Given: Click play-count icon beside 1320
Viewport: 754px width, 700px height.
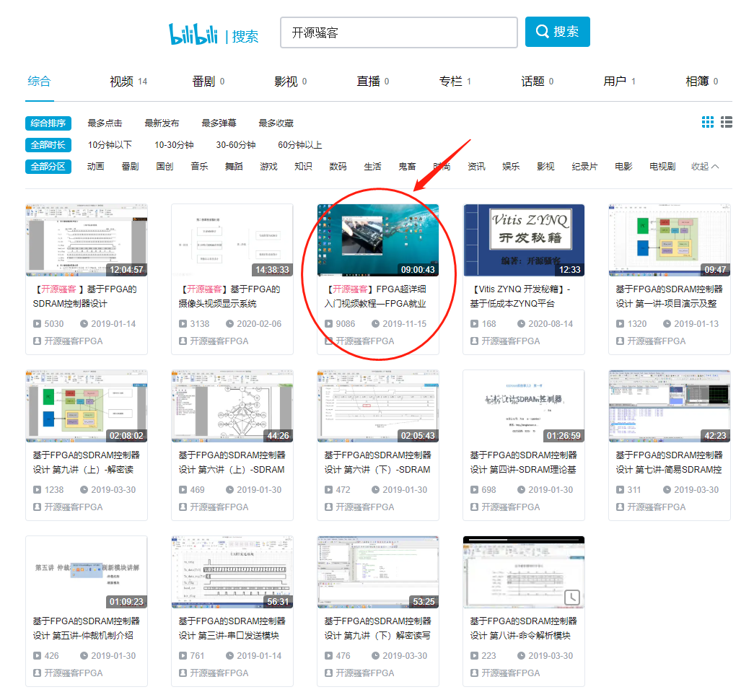Looking at the screenshot, I should (x=620, y=324).
